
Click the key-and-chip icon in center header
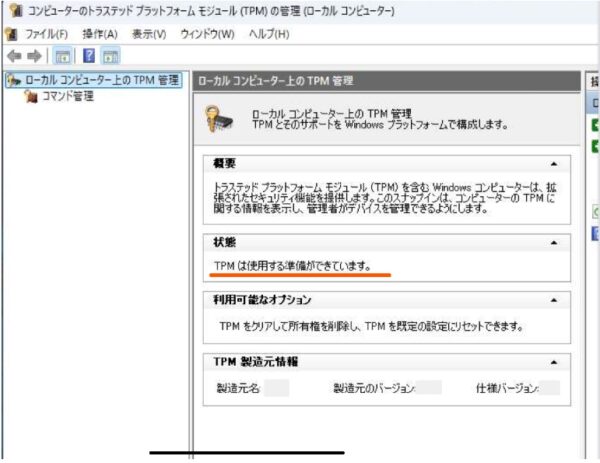219,119
